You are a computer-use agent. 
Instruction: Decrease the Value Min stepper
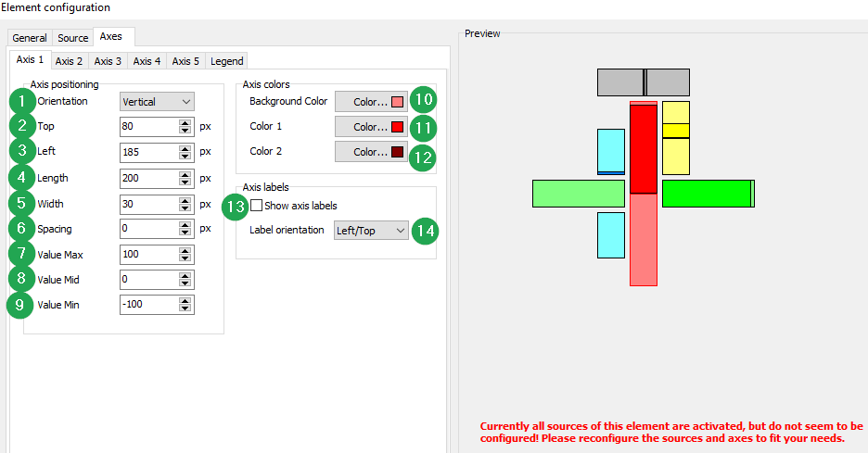(x=185, y=308)
